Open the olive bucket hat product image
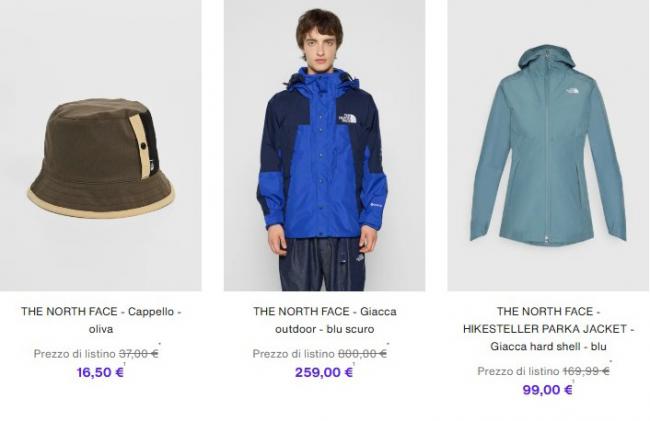Image resolution: width=650 pixels, height=421 pixels. click(x=101, y=145)
